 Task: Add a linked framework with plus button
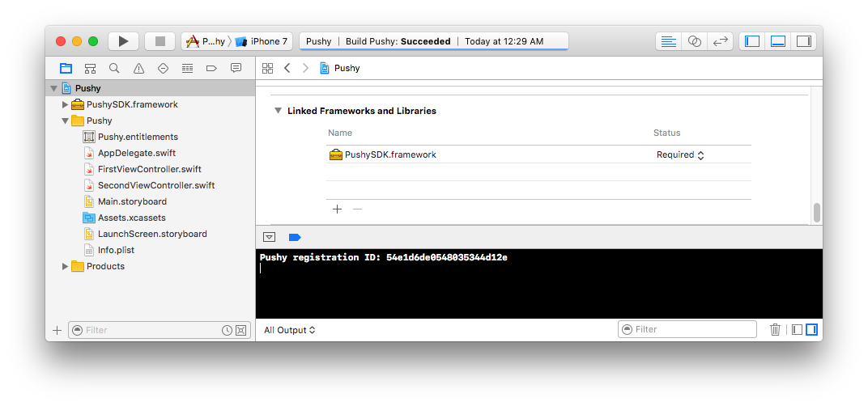point(337,209)
